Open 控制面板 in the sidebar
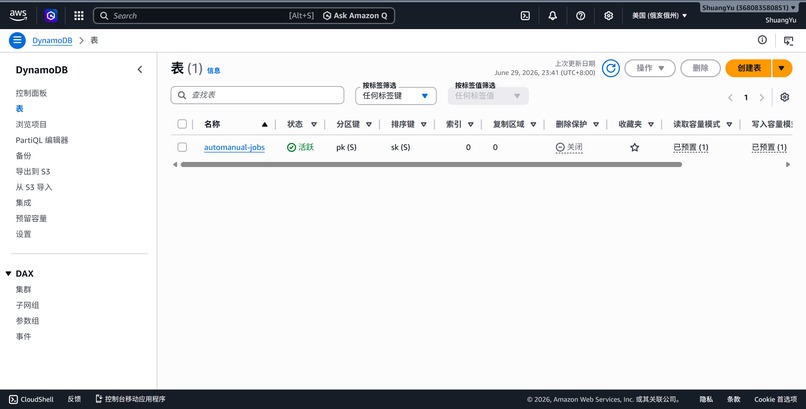 tap(31, 93)
